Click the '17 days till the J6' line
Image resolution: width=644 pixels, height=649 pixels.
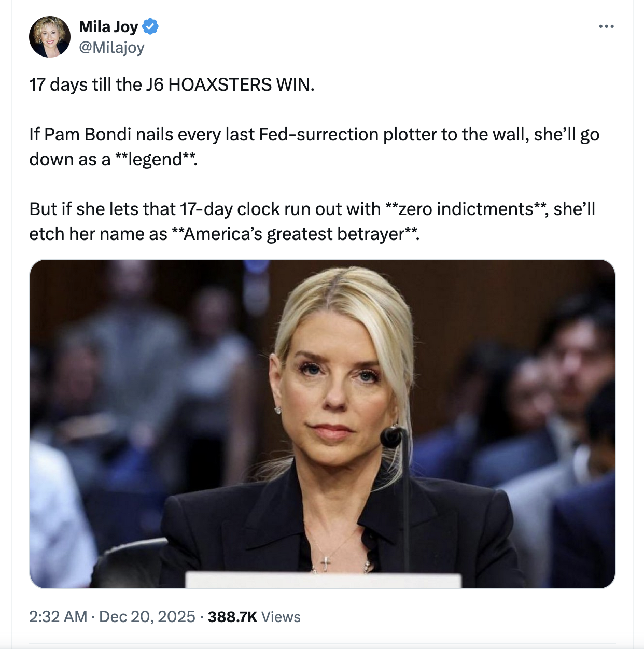point(172,84)
